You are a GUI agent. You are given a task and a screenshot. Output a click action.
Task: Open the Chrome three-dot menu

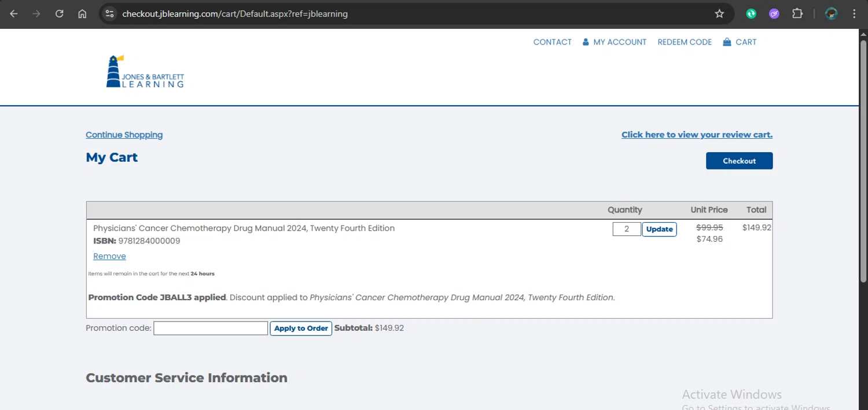coord(854,14)
